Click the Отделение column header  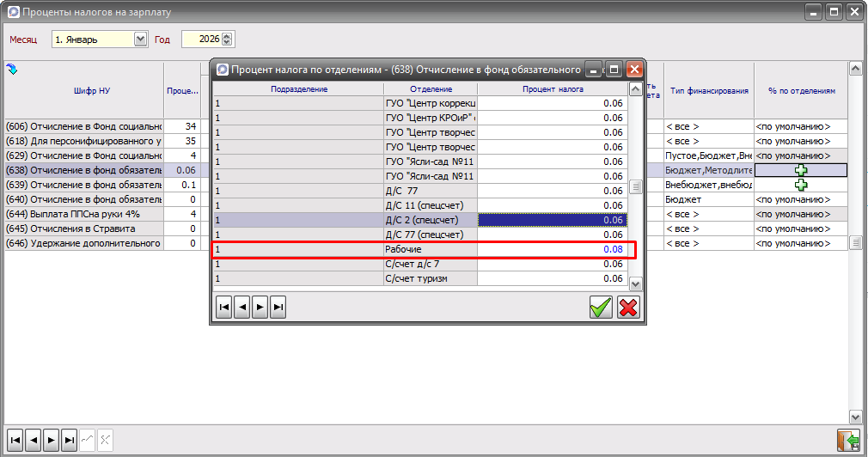tap(431, 89)
